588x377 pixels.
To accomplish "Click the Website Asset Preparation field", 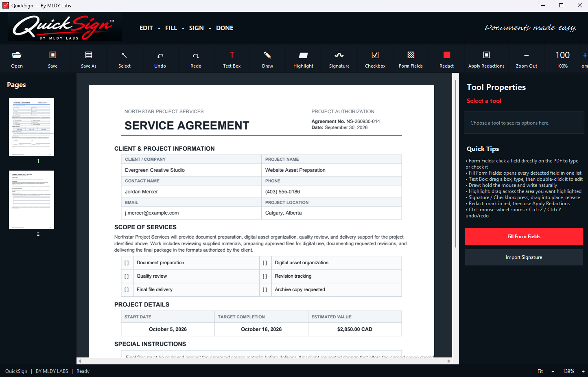I will [x=331, y=170].
